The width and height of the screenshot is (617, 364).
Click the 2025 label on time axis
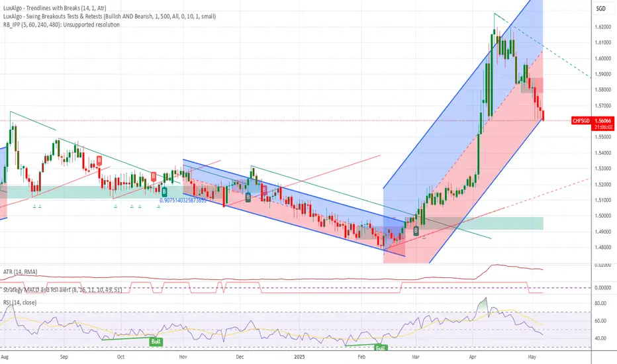(299, 357)
